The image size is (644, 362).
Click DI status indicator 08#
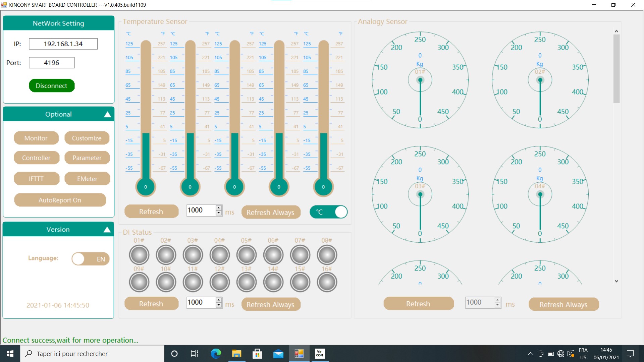(327, 255)
